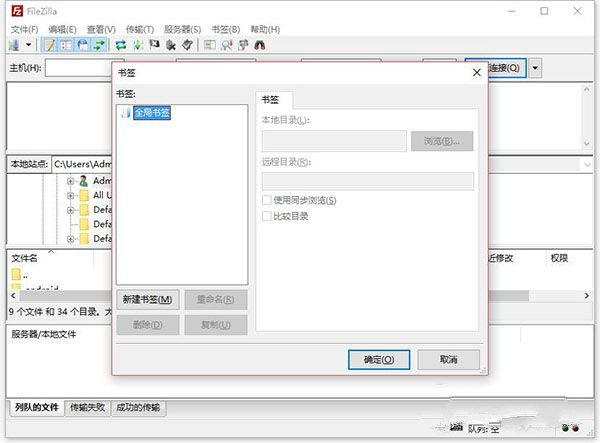Click the FileZilla logo in title bar
The width and height of the screenshot is (600, 443).
click(17, 11)
